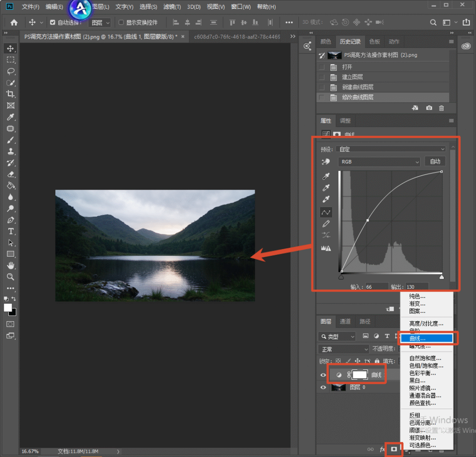Open the 预设 preset dropdown
The width and height of the screenshot is (476, 457).
pyautogui.click(x=390, y=149)
